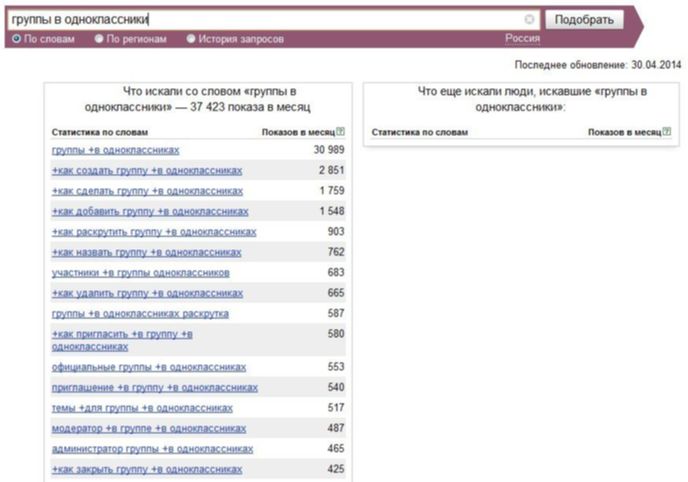The width and height of the screenshot is (688, 482).
Task: Click the value '553'
Action: click(x=336, y=367)
